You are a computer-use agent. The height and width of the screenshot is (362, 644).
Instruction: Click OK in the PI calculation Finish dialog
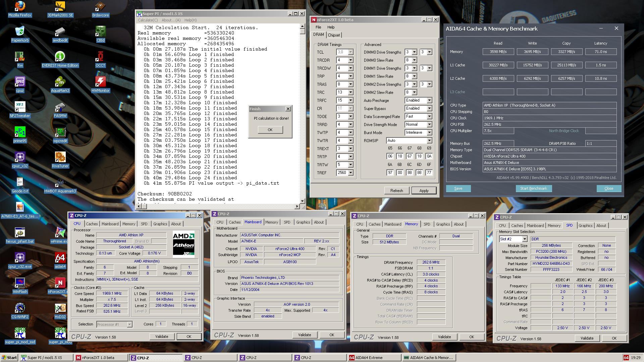tap(270, 130)
